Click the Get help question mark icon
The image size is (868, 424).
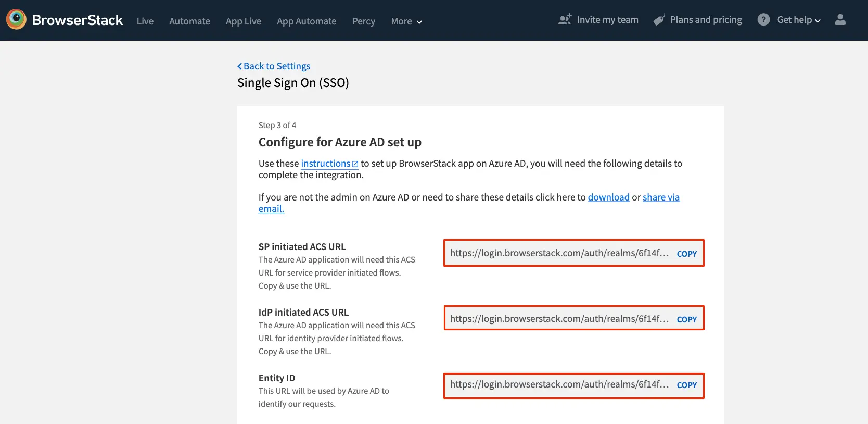pos(763,20)
